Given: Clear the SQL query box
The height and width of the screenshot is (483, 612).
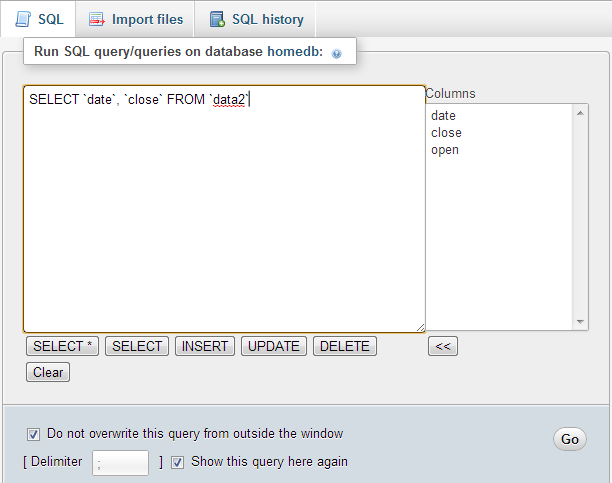Looking at the screenshot, I should pos(48,372).
